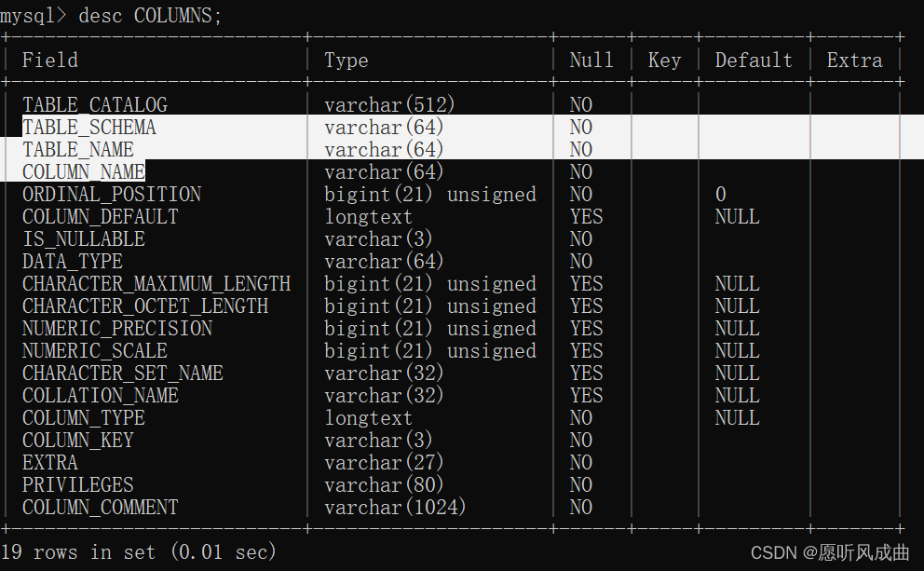
Task: Select the Type header text
Action: [x=346, y=61]
